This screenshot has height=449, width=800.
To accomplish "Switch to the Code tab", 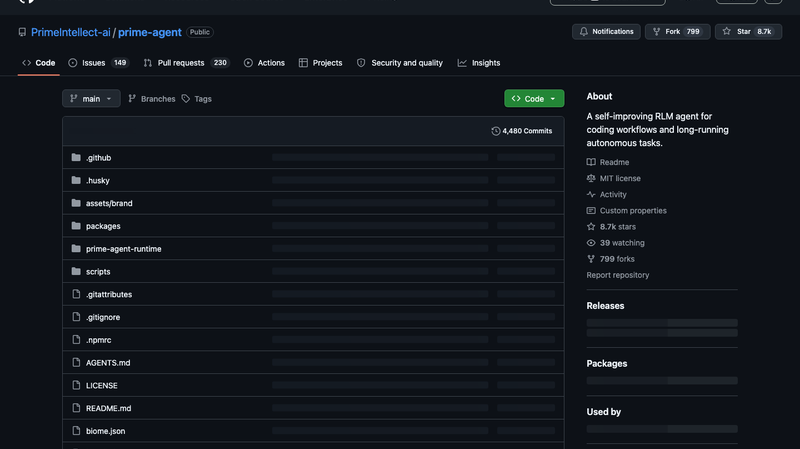I will 39,63.
